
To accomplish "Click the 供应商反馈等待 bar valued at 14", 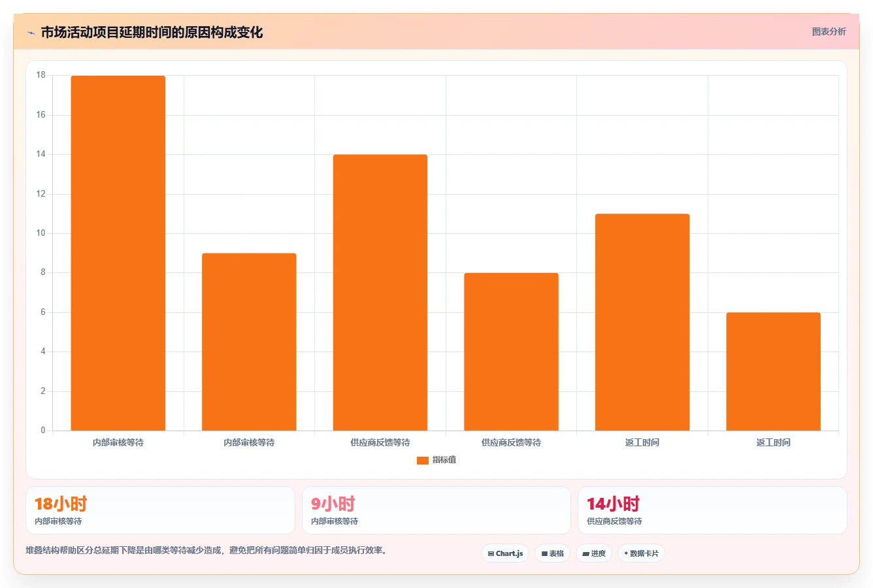I will [x=380, y=293].
